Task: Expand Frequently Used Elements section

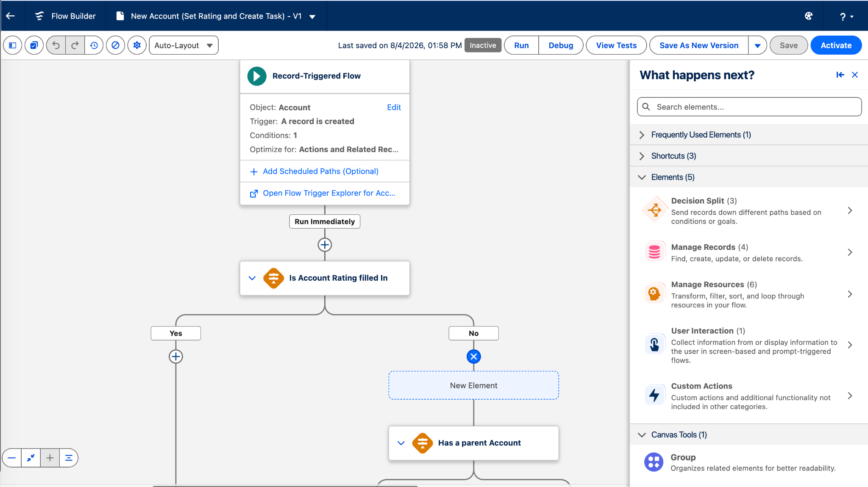Action: [749, 135]
